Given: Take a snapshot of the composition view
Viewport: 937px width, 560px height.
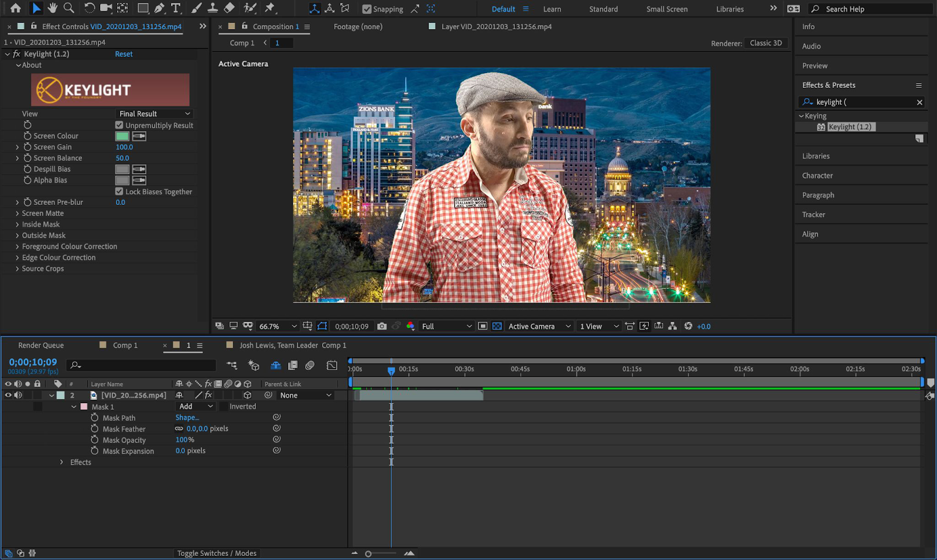Looking at the screenshot, I should pyautogui.click(x=381, y=326).
